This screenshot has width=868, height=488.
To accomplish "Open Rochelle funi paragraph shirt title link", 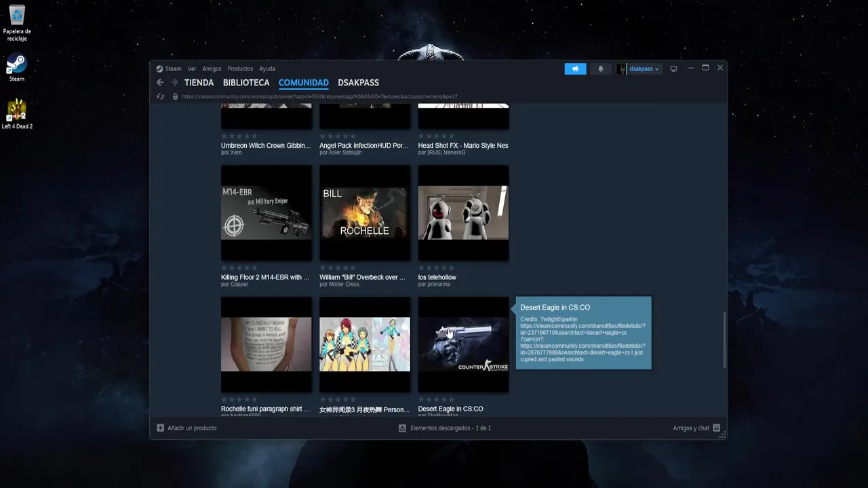I will coord(265,409).
